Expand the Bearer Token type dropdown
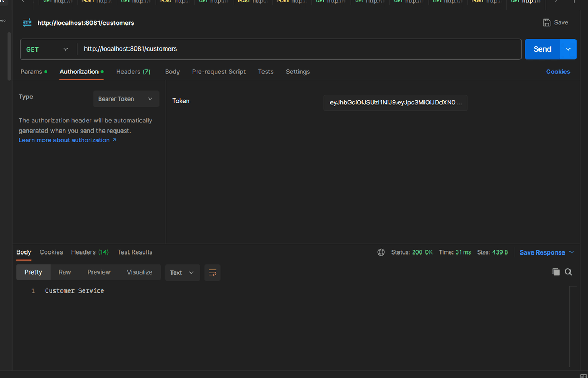 point(126,99)
